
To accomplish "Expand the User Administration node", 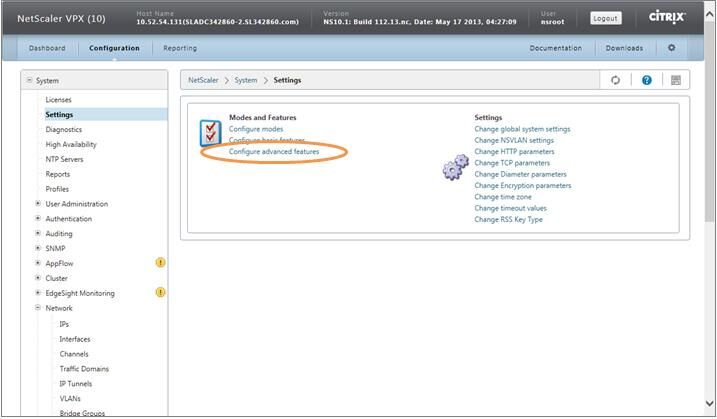I will [38, 204].
